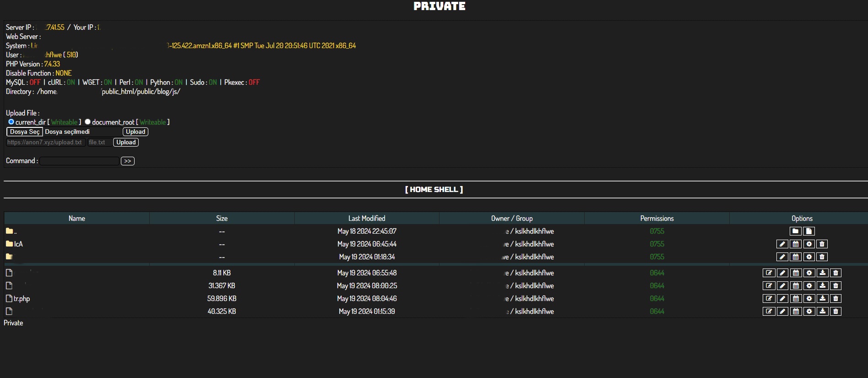Click the Size column header

tap(222, 219)
